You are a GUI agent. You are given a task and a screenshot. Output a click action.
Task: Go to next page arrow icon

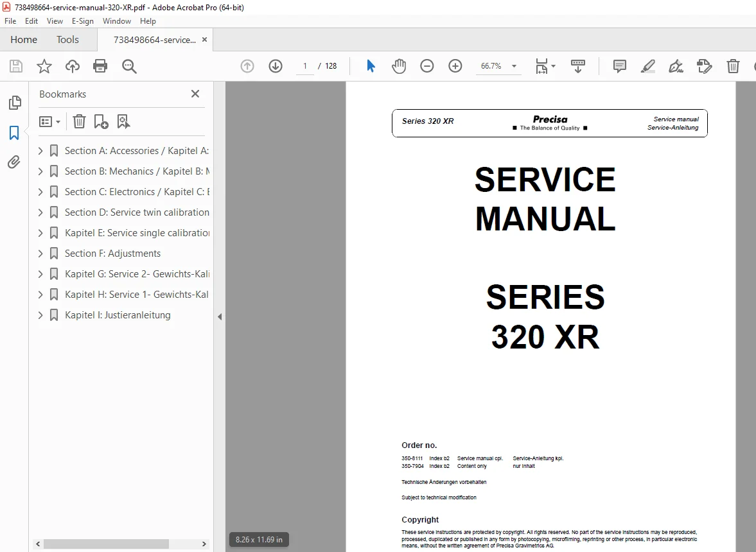[276, 66]
